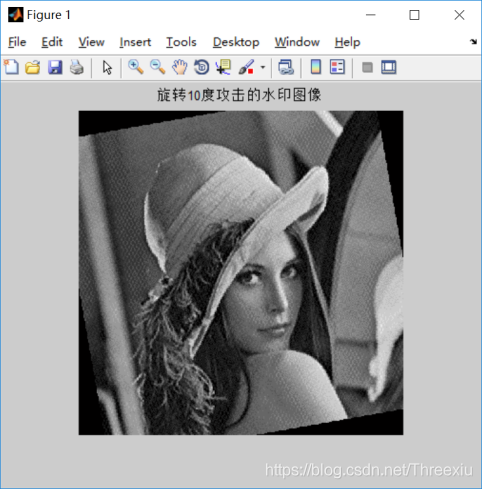
Task: Select the axes title 旋转10度攻击的水印图像
Action: (239, 95)
